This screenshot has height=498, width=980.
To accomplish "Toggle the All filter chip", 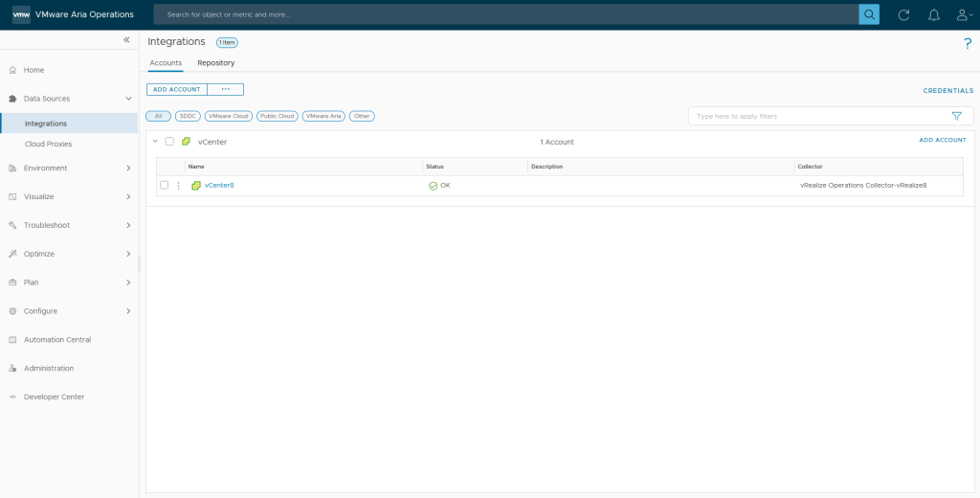I will pyautogui.click(x=158, y=117).
